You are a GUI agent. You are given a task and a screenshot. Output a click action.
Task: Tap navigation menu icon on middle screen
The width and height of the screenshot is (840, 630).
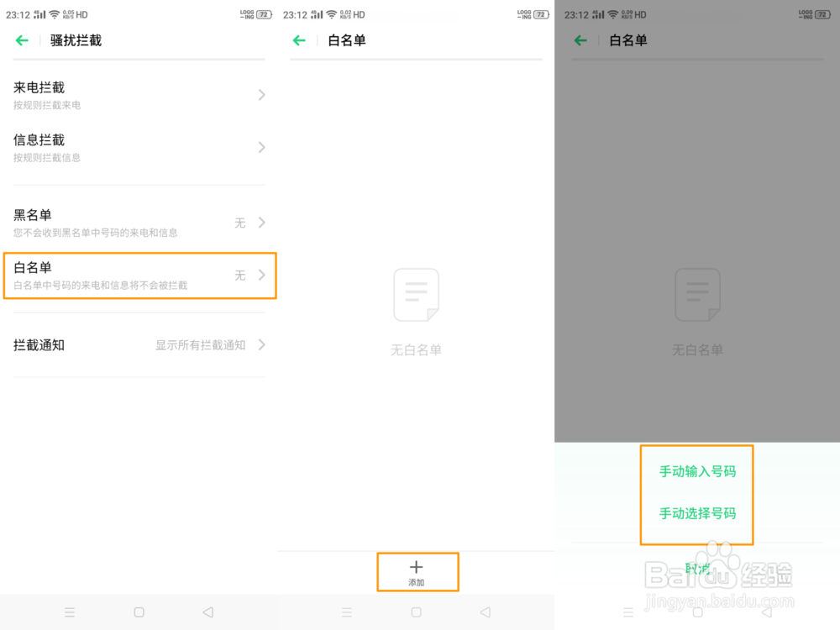pyautogui.click(x=347, y=612)
